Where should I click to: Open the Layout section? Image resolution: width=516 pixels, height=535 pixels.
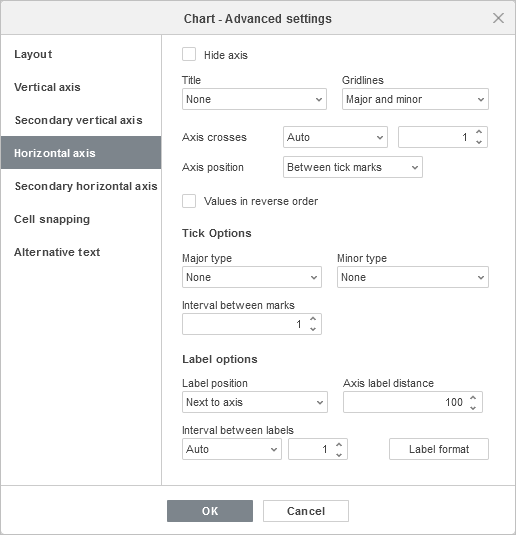pyautogui.click(x=81, y=54)
